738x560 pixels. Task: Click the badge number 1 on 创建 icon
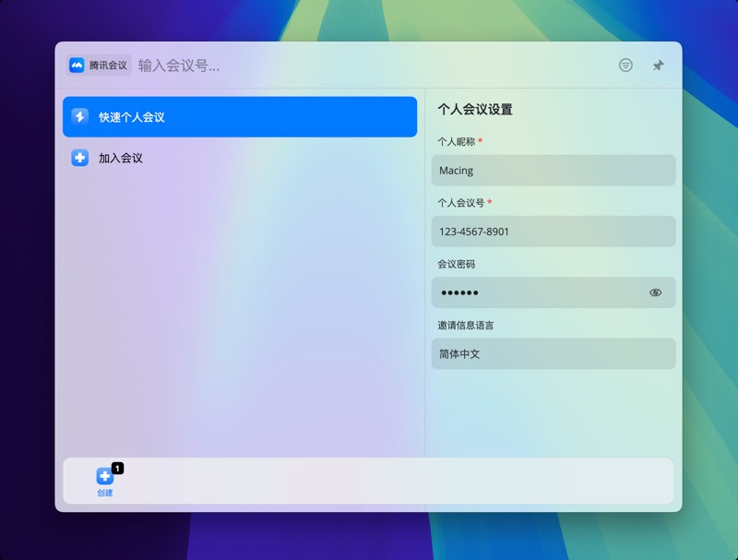pyautogui.click(x=117, y=469)
